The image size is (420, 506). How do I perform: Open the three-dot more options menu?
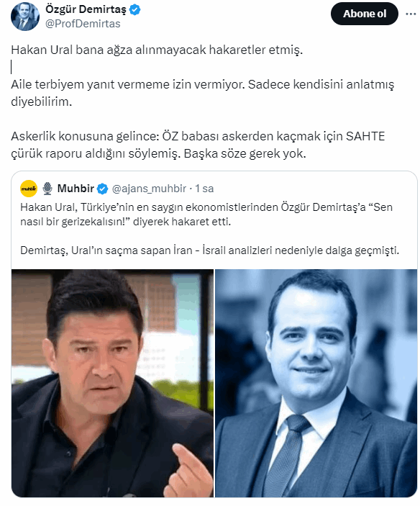click(411, 14)
